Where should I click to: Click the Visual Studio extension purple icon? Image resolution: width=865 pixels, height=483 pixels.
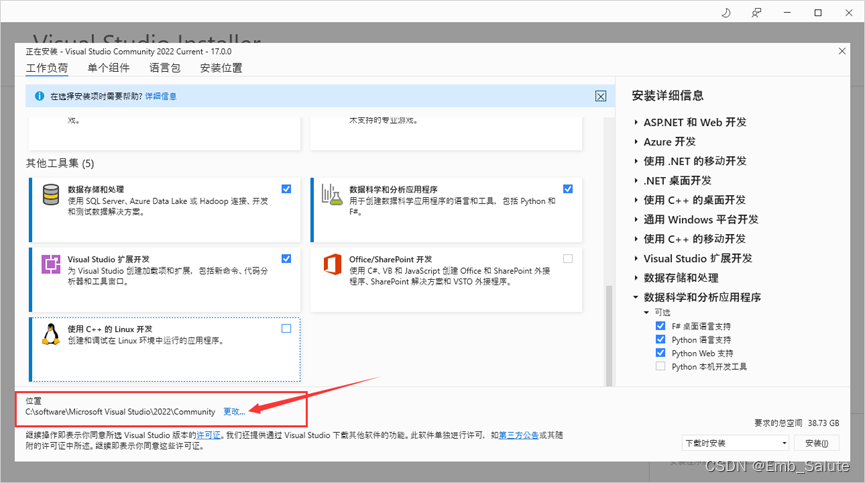point(51,264)
